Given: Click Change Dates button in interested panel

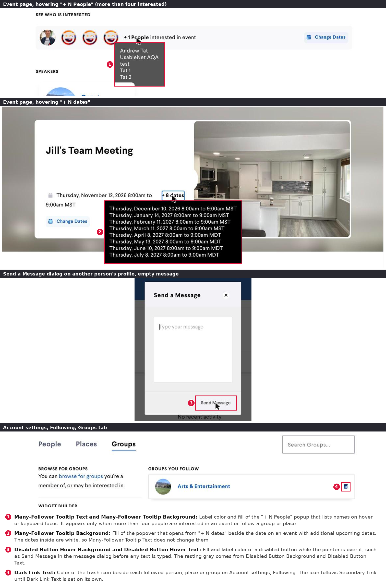Looking at the screenshot, I should (x=326, y=37).
